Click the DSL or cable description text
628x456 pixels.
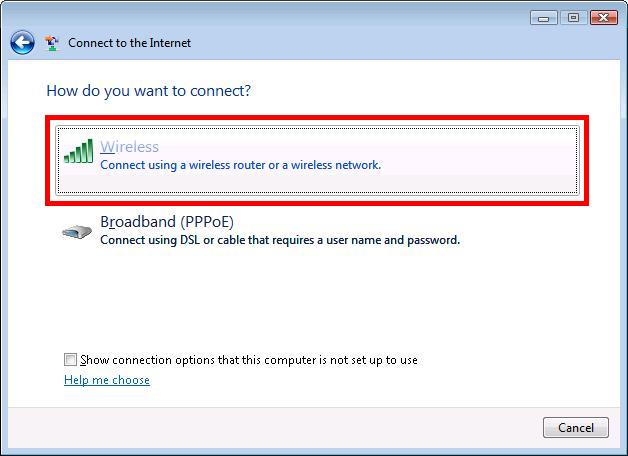(x=280, y=240)
